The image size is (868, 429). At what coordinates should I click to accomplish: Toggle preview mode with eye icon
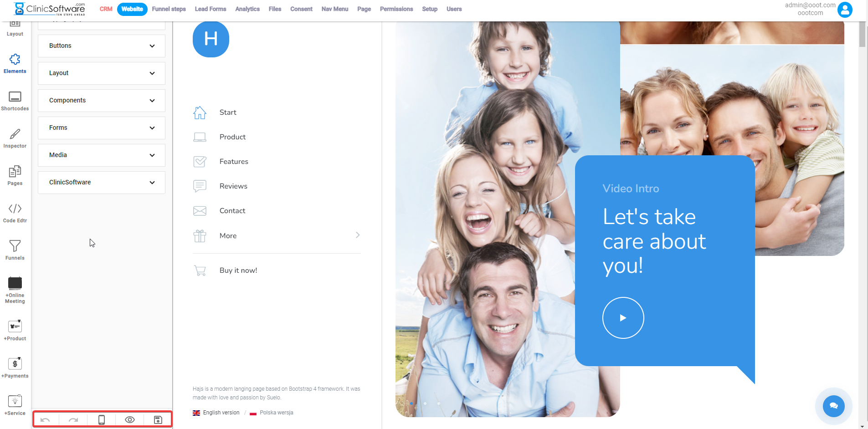pyautogui.click(x=130, y=420)
